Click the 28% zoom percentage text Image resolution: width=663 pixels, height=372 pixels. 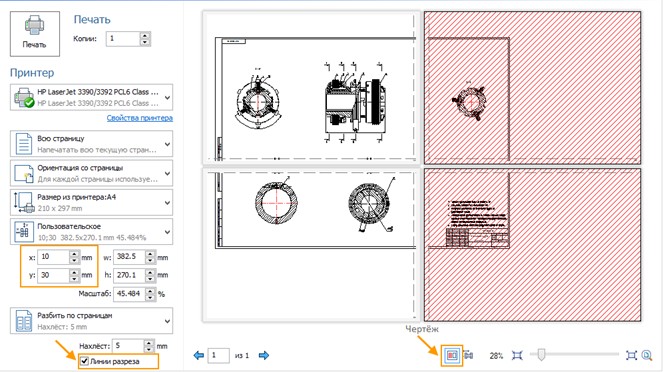pos(496,356)
